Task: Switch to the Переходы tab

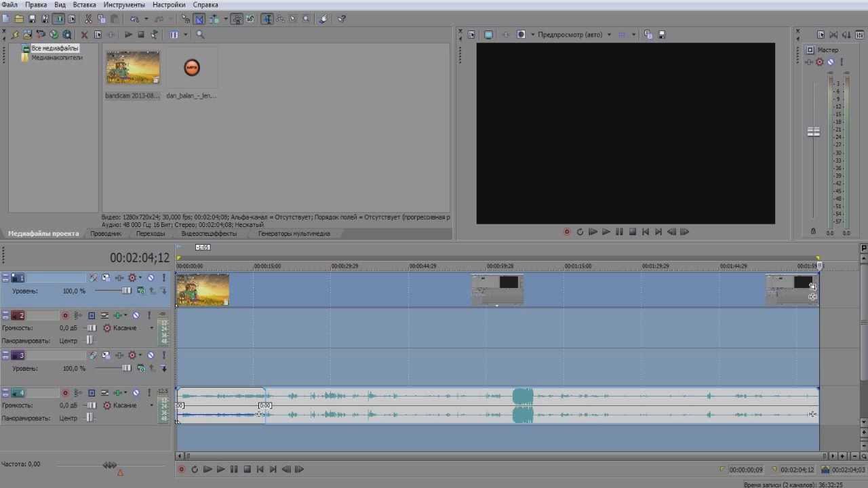Action: pos(151,234)
